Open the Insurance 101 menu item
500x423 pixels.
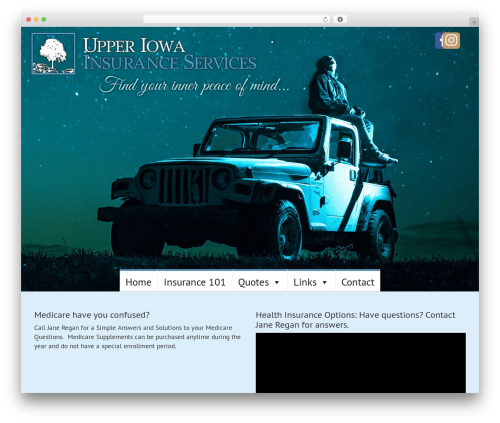click(x=195, y=282)
